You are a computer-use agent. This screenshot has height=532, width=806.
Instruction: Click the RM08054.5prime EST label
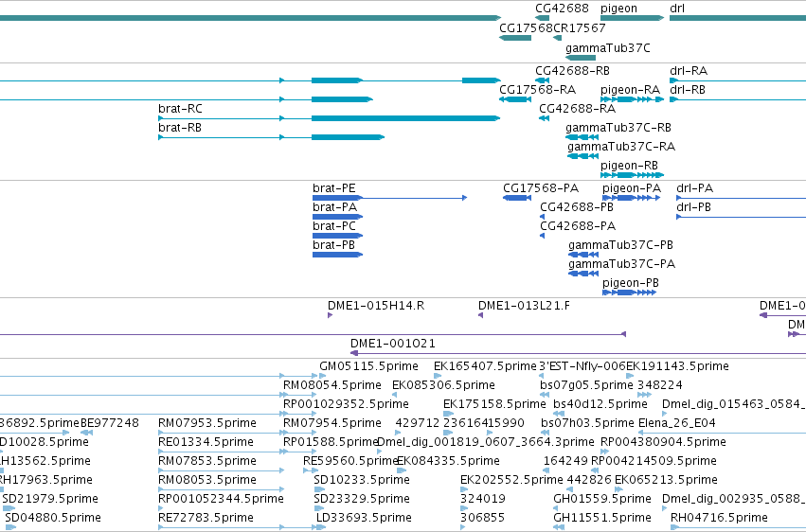tap(332, 385)
